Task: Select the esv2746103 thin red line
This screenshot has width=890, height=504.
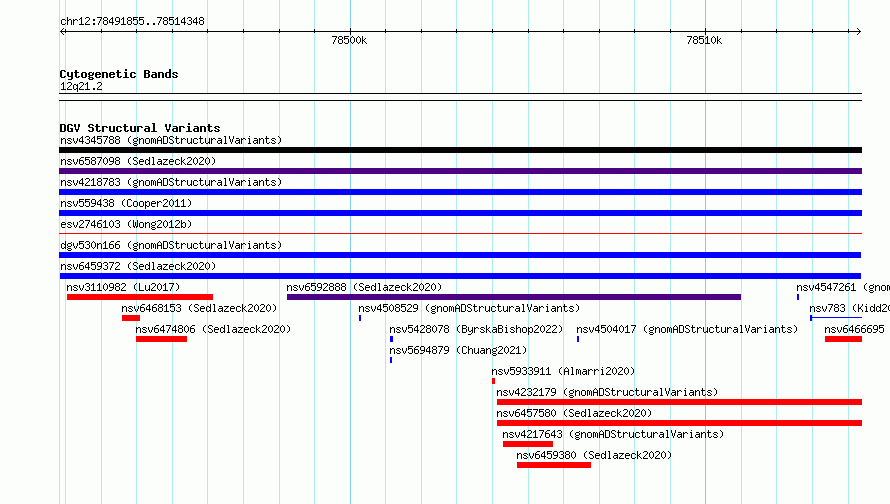Action: point(460,233)
